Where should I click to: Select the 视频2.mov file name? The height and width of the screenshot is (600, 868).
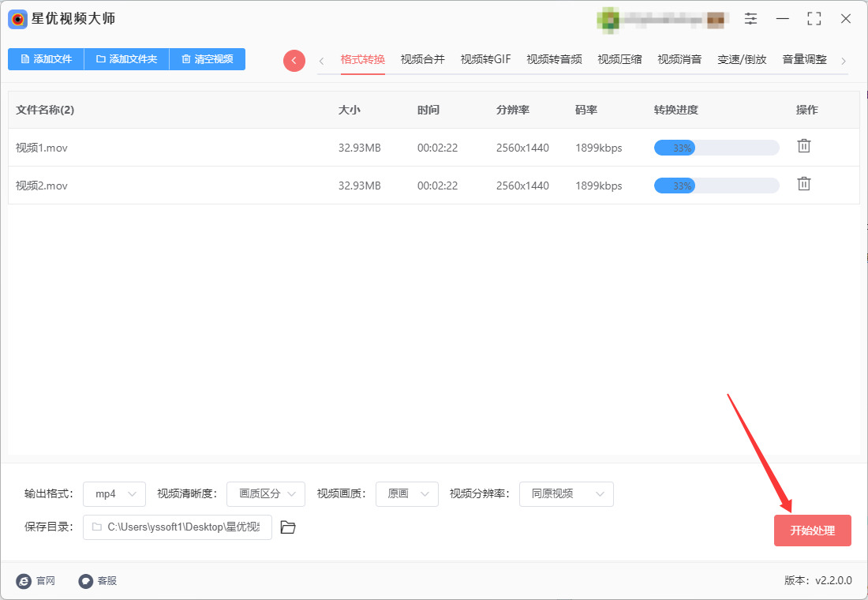click(42, 186)
